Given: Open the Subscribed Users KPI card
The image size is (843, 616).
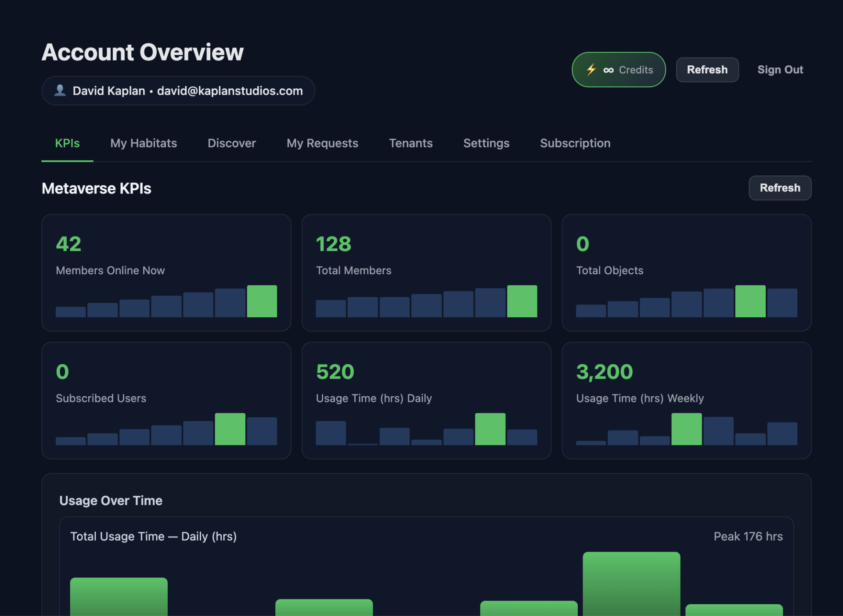Looking at the screenshot, I should click(166, 400).
